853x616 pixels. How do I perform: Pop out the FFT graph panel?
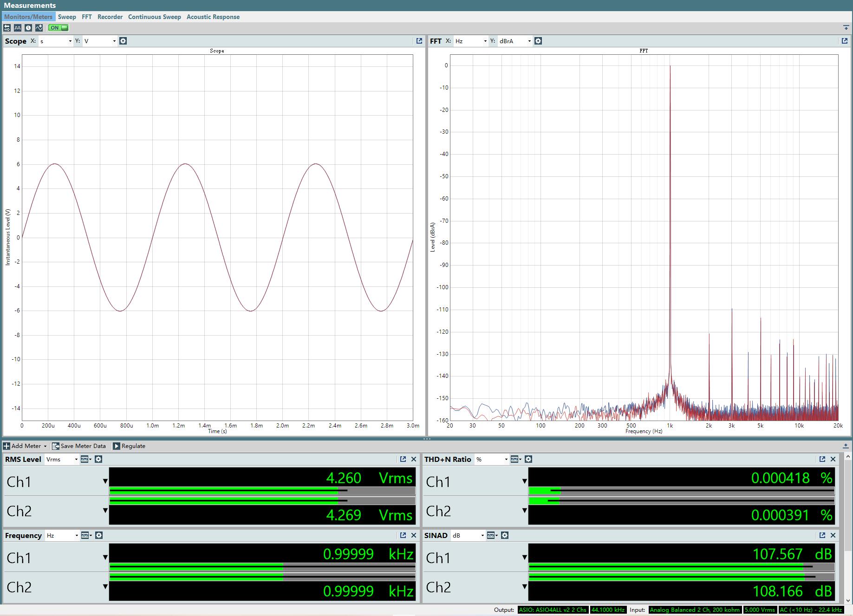click(844, 41)
